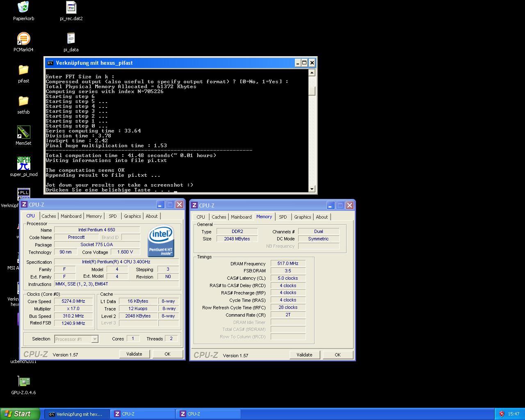Click OK in right CPU-Z window
This screenshot has width=525, height=420.
click(338, 355)
